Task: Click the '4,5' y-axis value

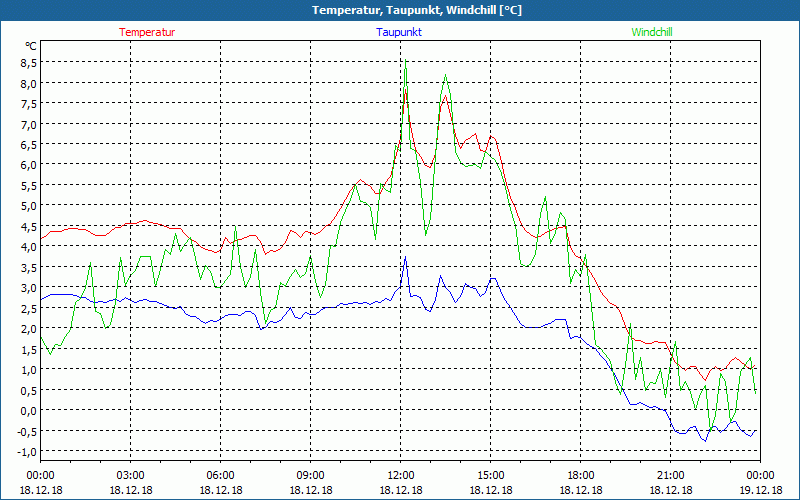Action: pyautogui.click(x=29, y=226)
